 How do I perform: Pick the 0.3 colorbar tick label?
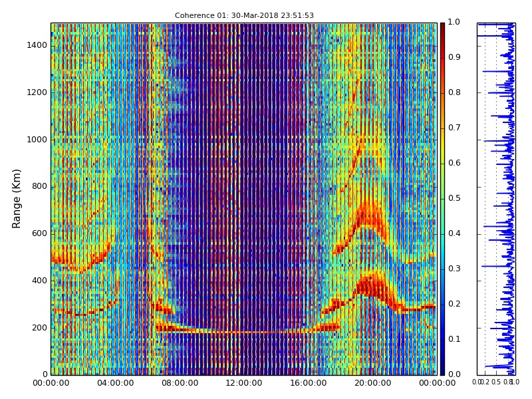coord(454,269)
